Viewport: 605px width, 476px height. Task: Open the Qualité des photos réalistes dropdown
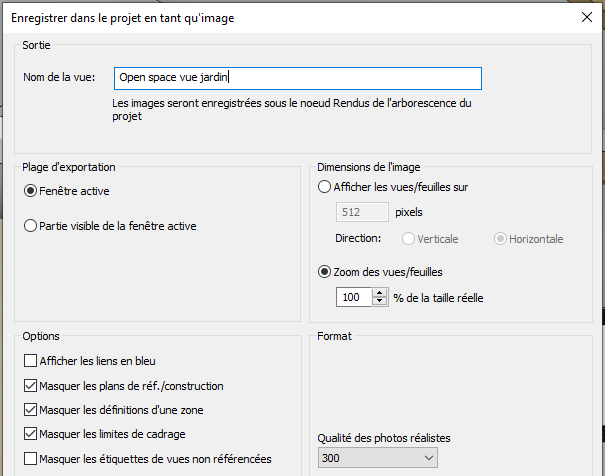[x=378, y=458]
